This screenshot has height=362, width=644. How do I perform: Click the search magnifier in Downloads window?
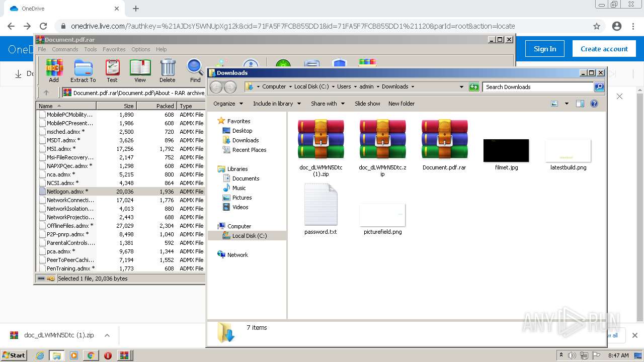599,87
